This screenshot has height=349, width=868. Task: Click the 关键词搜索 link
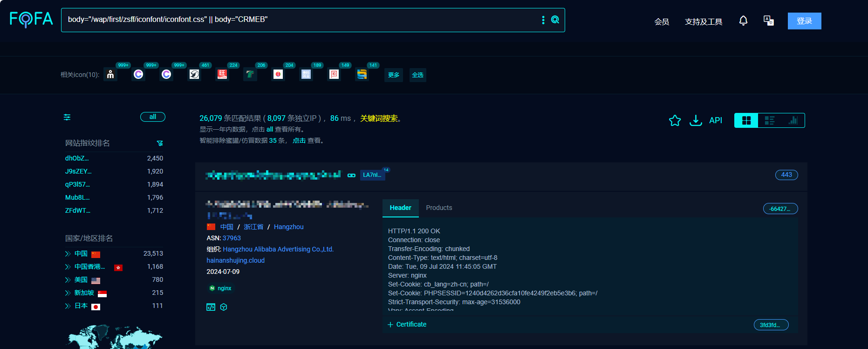379,119
